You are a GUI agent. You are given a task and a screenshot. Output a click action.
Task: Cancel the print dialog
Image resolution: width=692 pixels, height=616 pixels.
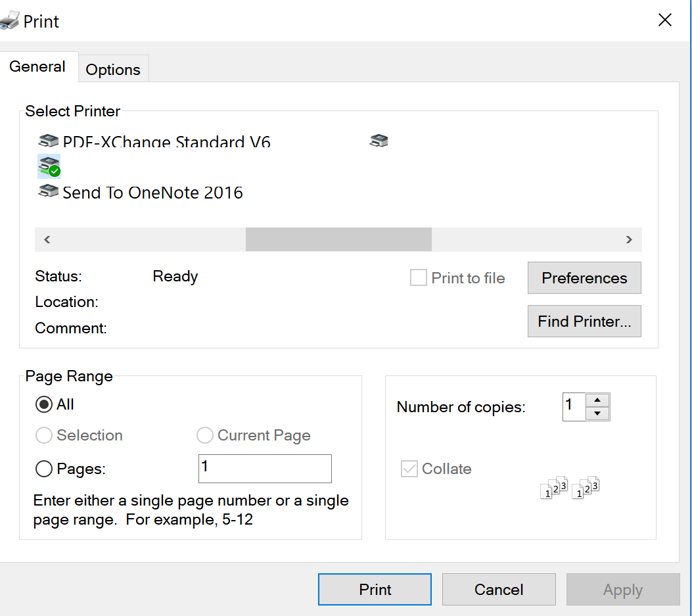tap(499, 590)
